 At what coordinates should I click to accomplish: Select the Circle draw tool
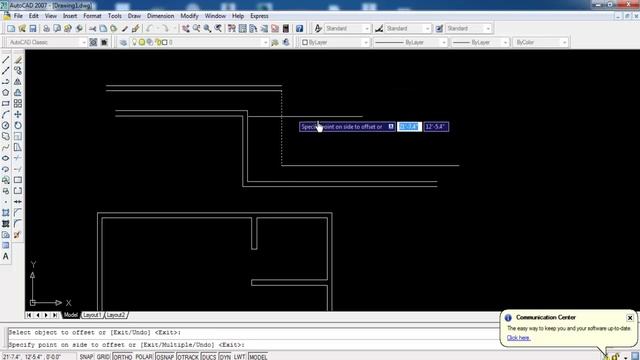coord(6,126)
